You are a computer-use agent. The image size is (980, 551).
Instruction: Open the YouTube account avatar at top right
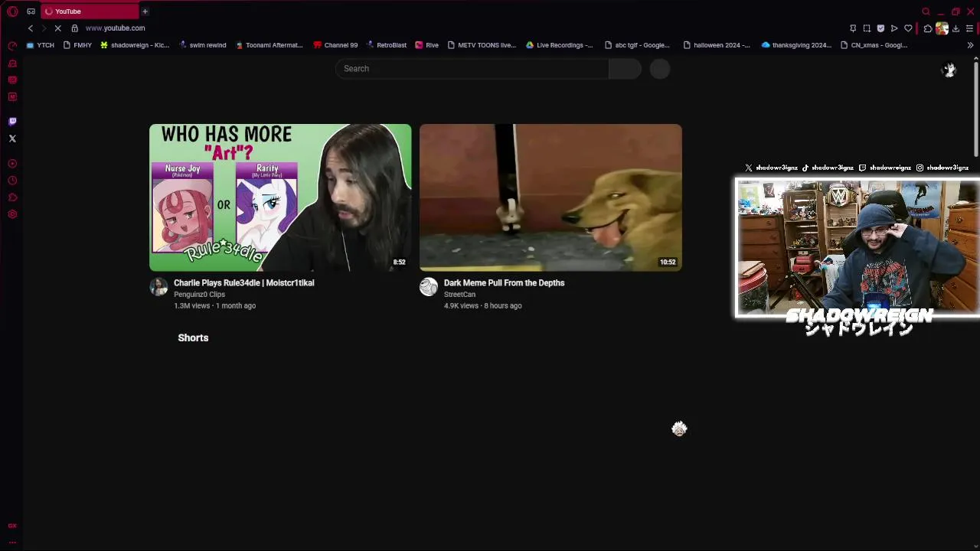coord(949,70)
